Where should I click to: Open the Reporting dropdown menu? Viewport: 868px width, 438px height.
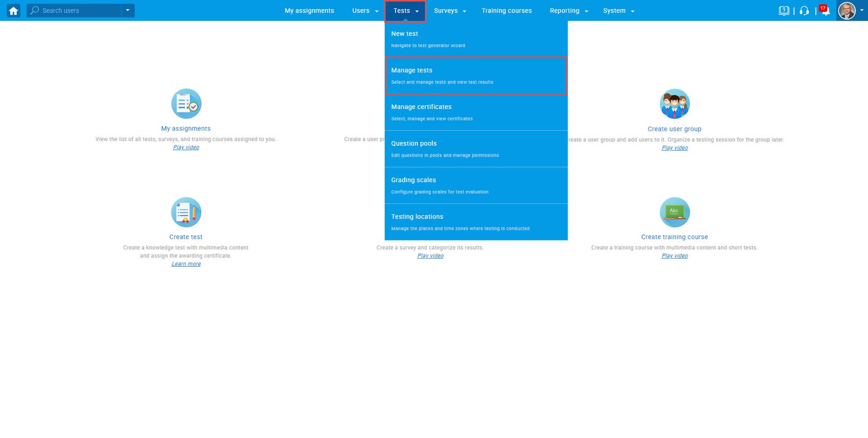(569, 10)
